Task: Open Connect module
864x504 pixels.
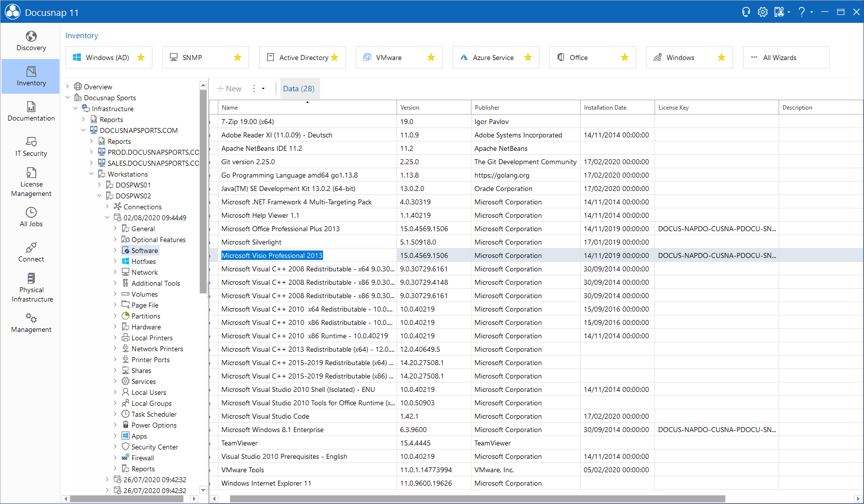Action: 31,252
